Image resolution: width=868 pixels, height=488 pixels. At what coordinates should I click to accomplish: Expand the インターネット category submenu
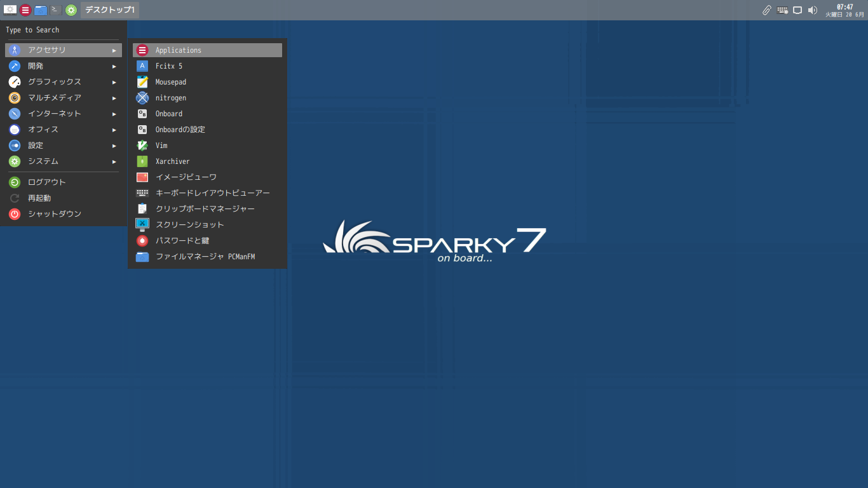tap(64, 114)
